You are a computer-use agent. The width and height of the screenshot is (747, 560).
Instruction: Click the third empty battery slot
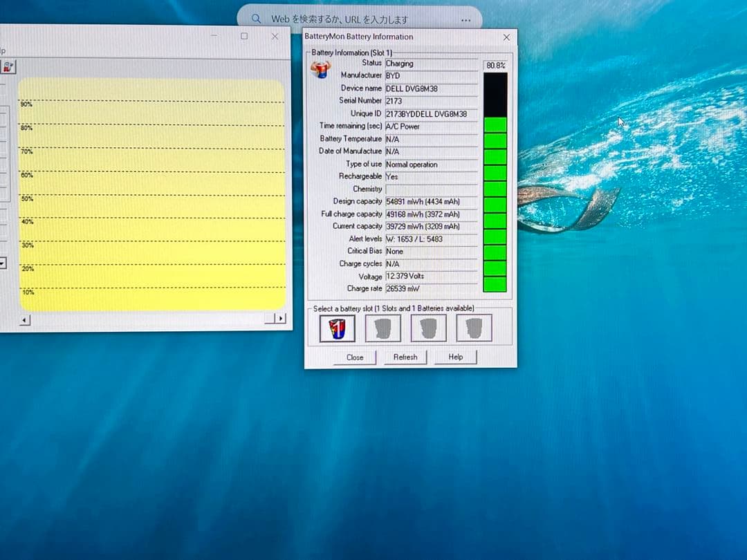coord(428,328)
